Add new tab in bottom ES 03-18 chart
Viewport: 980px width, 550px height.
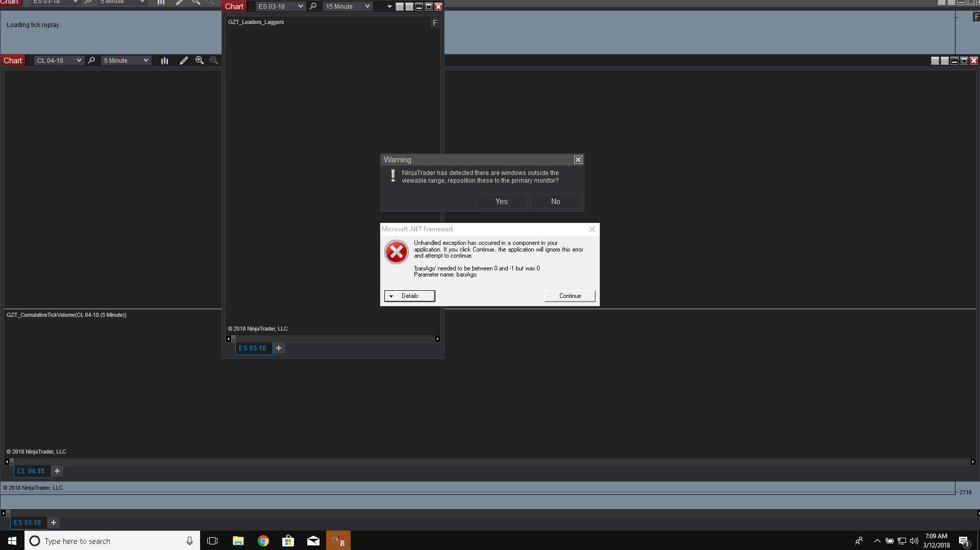[54, 523]
